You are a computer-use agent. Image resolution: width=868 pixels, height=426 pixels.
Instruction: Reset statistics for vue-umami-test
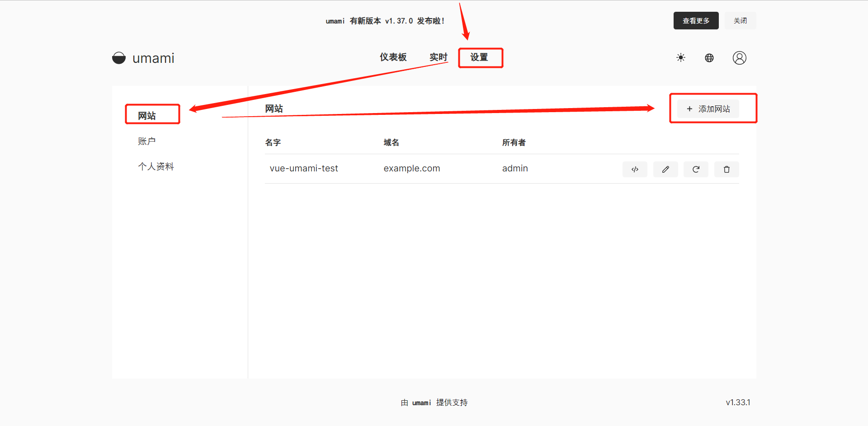click(x=696, y=170)
